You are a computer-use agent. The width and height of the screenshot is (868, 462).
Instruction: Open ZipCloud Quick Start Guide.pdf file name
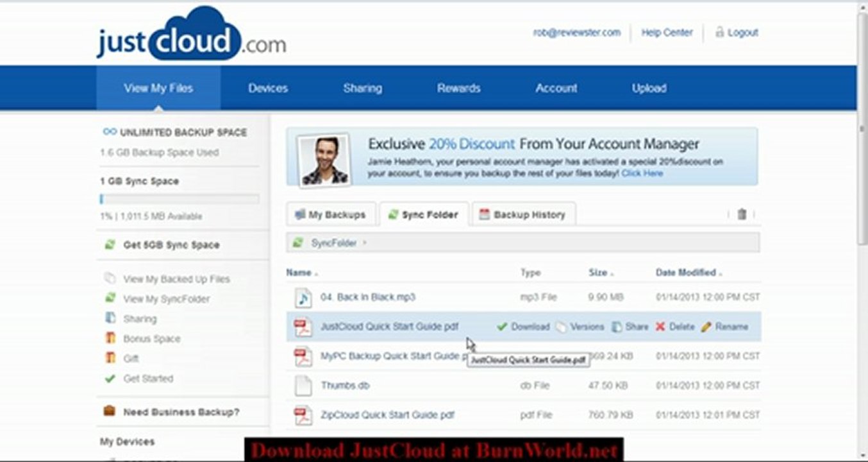point(387,415)
